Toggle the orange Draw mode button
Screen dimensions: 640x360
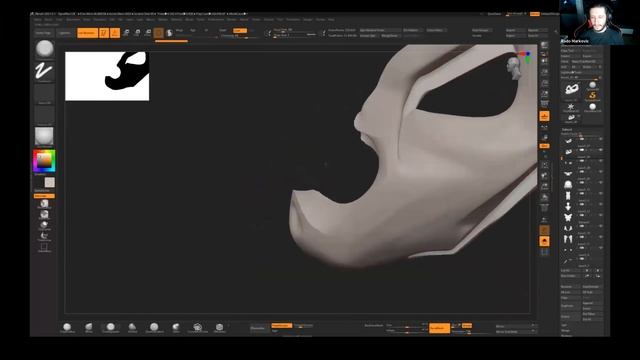coord(115,33)
